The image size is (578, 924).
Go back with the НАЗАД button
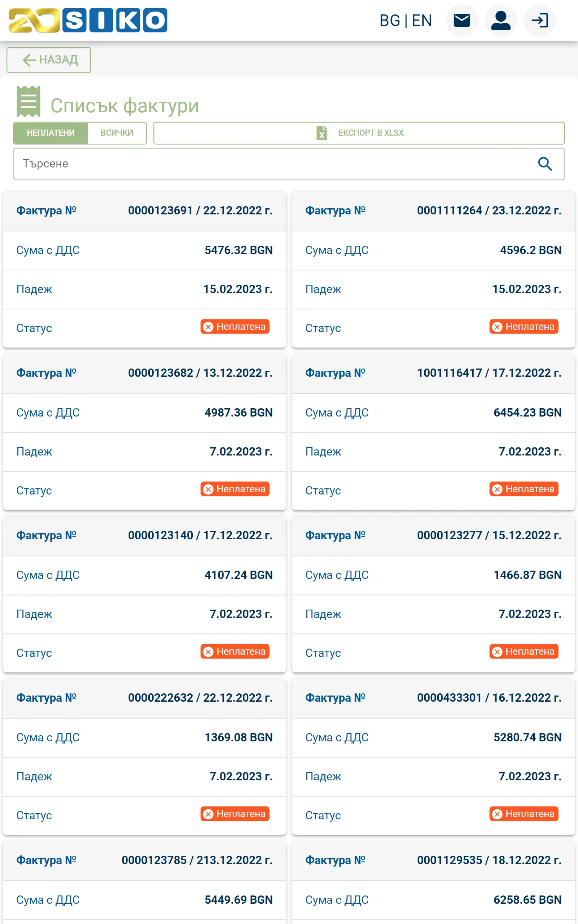(x=49, y=60)
